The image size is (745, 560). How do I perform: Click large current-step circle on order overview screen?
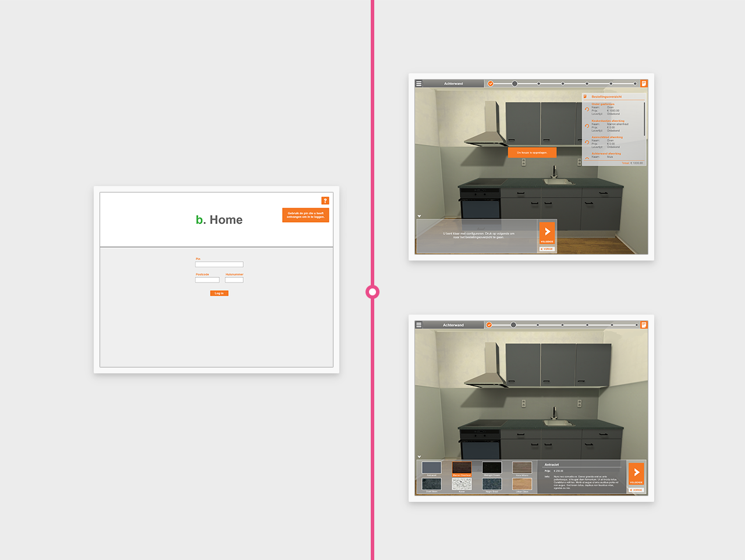[515, 84]
